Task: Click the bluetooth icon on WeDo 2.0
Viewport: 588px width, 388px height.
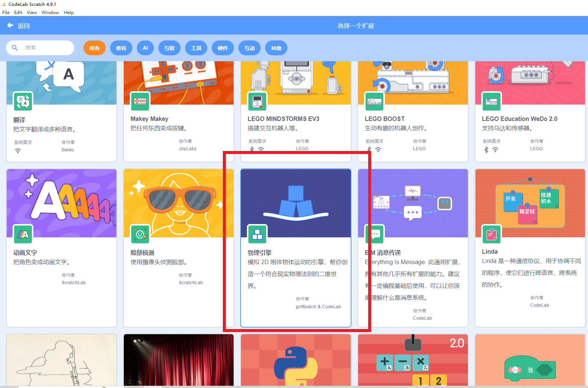Action: [x=486, y=150]
